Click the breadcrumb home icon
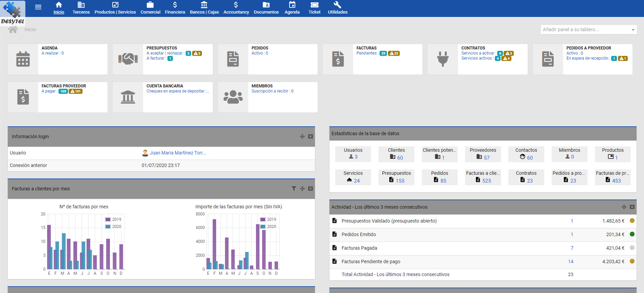This screenshot has height=293, width=644. coord(13,29)
